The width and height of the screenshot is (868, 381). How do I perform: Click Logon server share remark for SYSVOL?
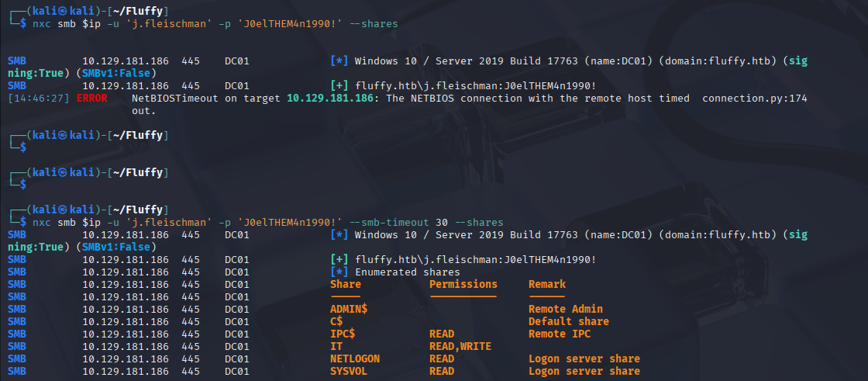point(584,371)
